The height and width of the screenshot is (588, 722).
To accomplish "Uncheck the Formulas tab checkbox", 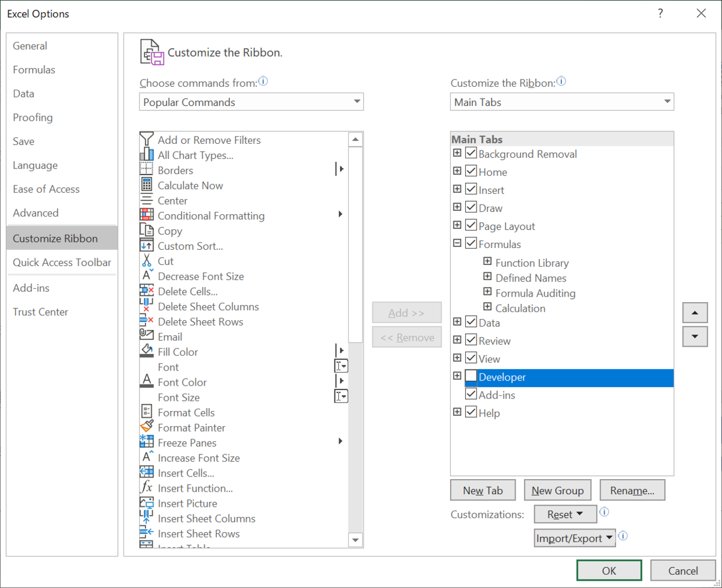I will click(471, 244).
